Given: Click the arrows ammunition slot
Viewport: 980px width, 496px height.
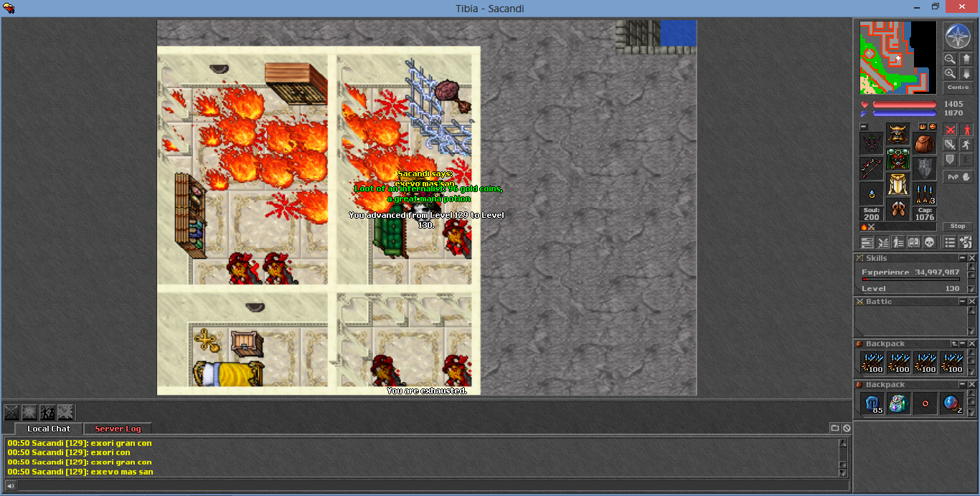Looking at the screenshot, I should [924, 194].
